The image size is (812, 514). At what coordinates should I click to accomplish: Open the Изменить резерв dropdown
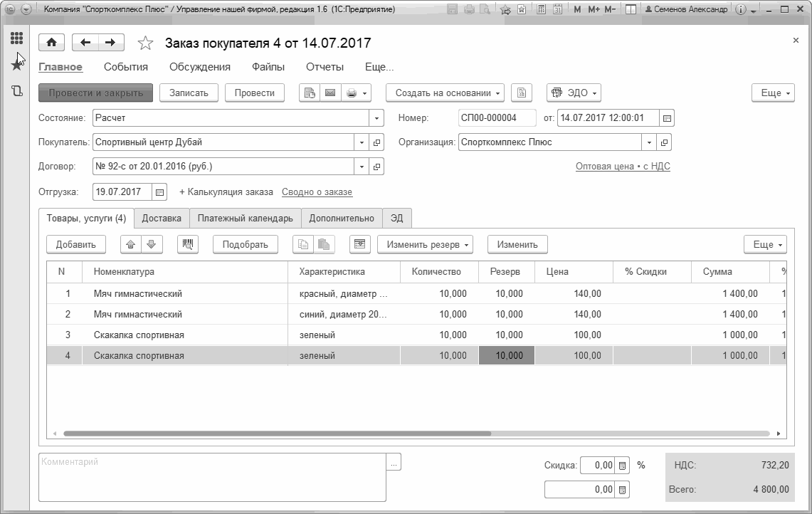(425, 245)
